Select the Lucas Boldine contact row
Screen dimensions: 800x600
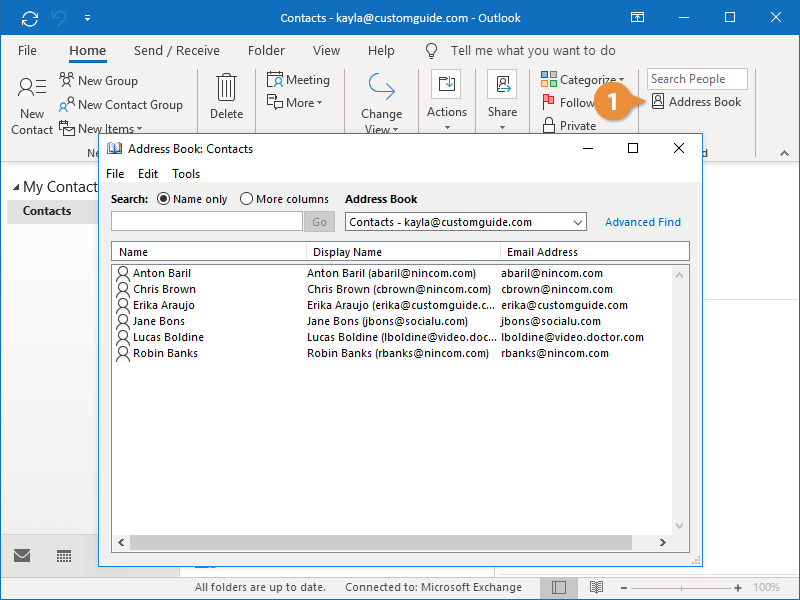point(392,337)
